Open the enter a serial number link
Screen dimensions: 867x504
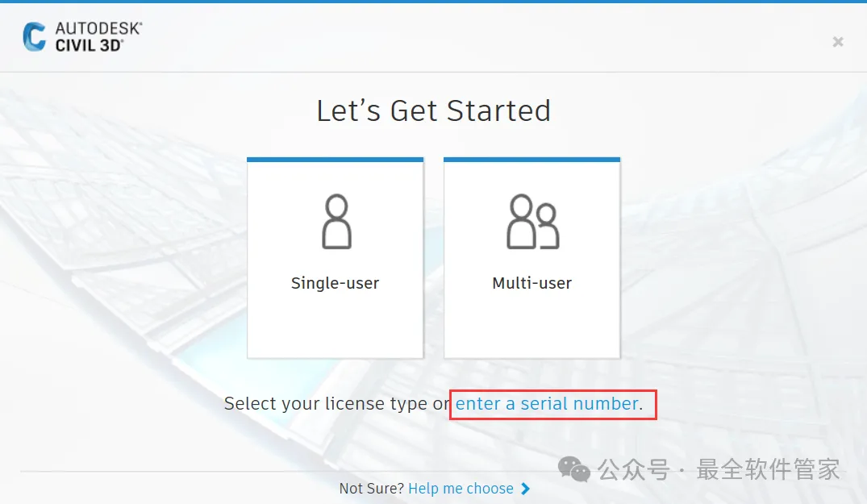547,403
